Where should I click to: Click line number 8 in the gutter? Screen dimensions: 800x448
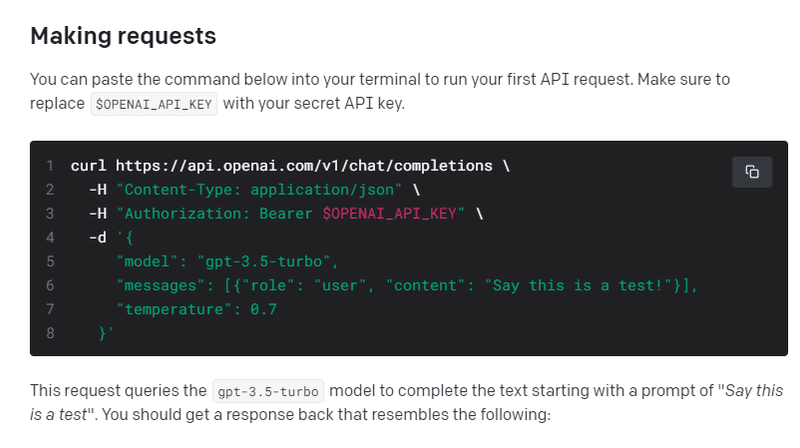(48, 334)
